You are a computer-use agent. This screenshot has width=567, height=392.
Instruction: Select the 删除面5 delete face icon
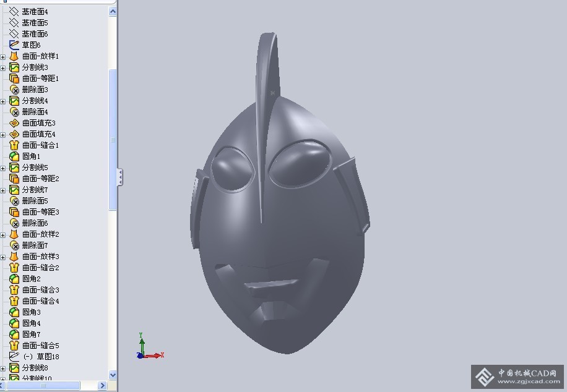[x=14, y=201]
